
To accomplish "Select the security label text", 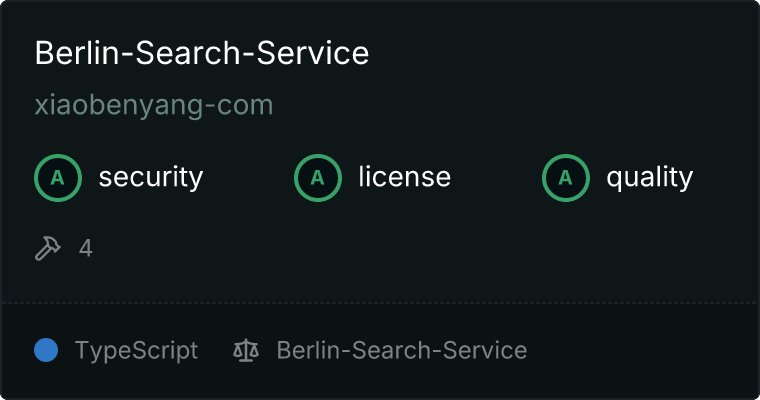I will (x=151, y=177).
